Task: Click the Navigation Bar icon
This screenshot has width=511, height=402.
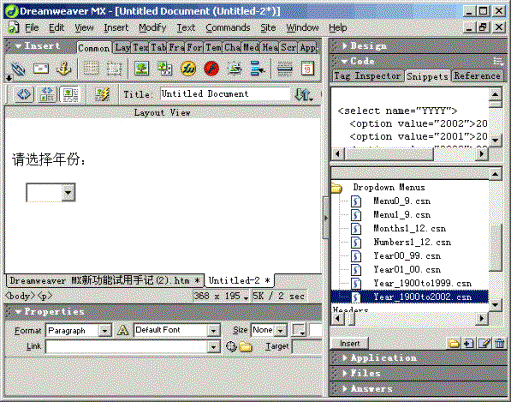Action: (x=258, y=69)
